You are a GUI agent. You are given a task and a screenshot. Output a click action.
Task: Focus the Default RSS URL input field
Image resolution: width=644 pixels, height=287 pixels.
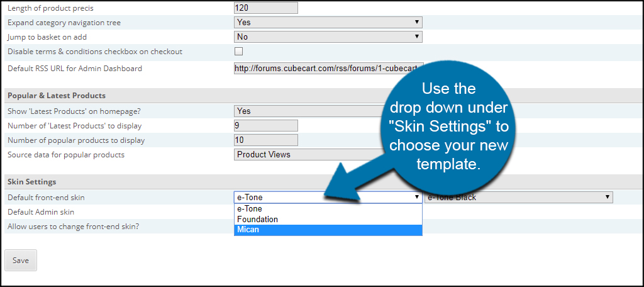328,68
